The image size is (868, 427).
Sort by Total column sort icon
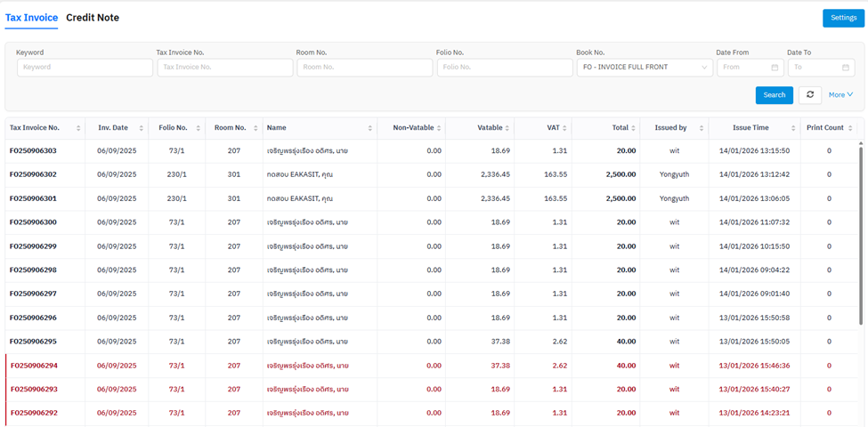(633, 128)
